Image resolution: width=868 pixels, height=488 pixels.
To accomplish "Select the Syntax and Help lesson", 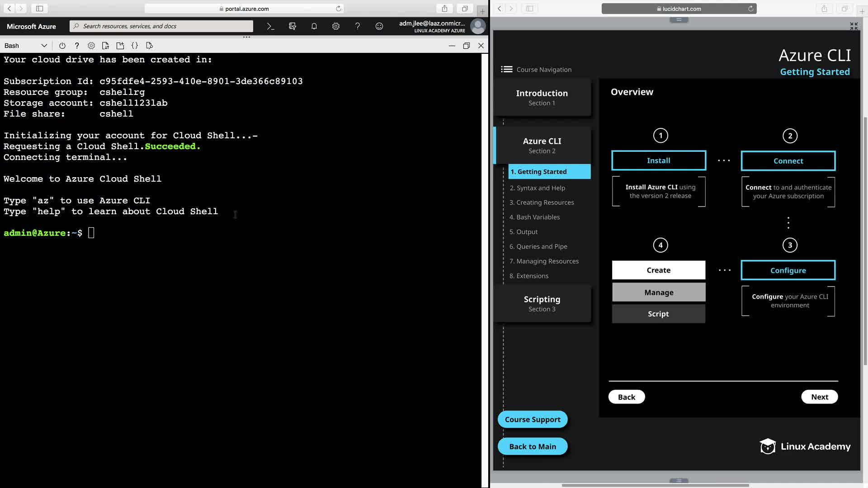I will pyautogui.click(x=537, y=188).
